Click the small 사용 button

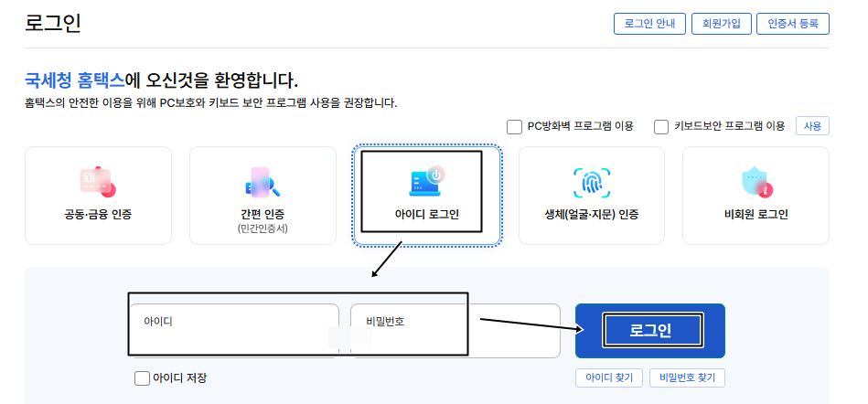point(812,125)
